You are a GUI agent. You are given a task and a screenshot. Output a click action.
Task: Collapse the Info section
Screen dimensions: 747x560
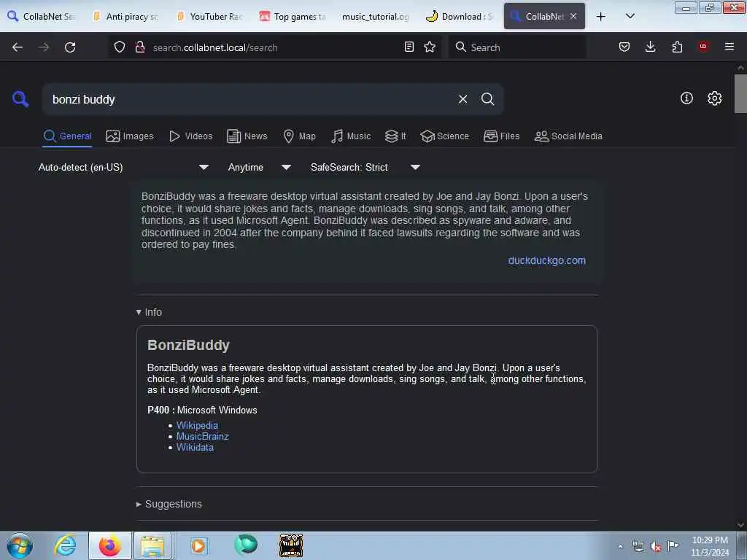[149, 312]
